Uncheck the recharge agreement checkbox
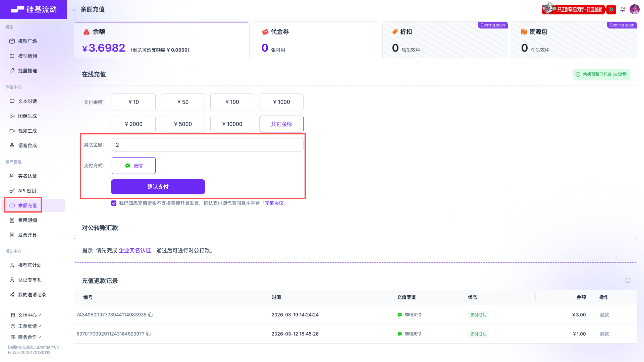This screenshot has height=362, width=644. pyautogui.click(x=114, y=203)
